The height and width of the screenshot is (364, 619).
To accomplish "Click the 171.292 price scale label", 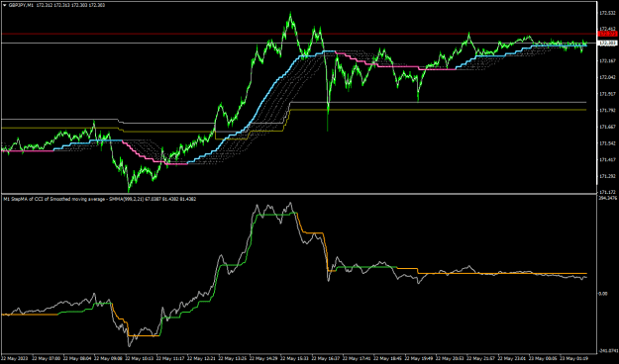I will tap(607, 176).
